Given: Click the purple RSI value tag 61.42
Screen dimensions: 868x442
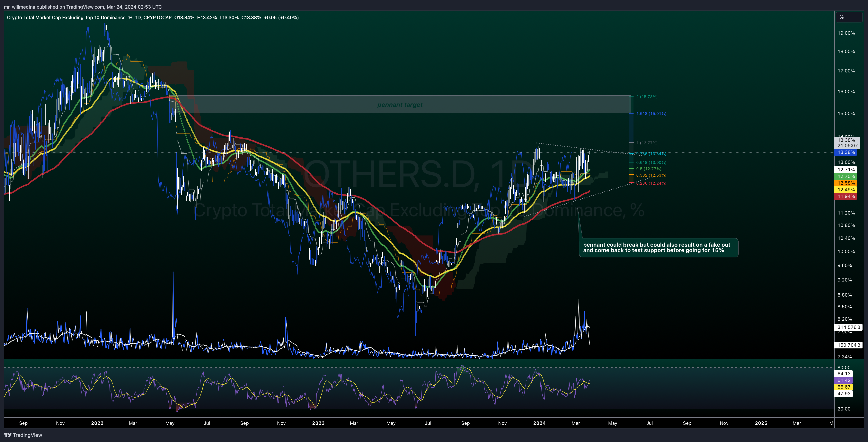Looking at the screenshot, I should [844, 381].
